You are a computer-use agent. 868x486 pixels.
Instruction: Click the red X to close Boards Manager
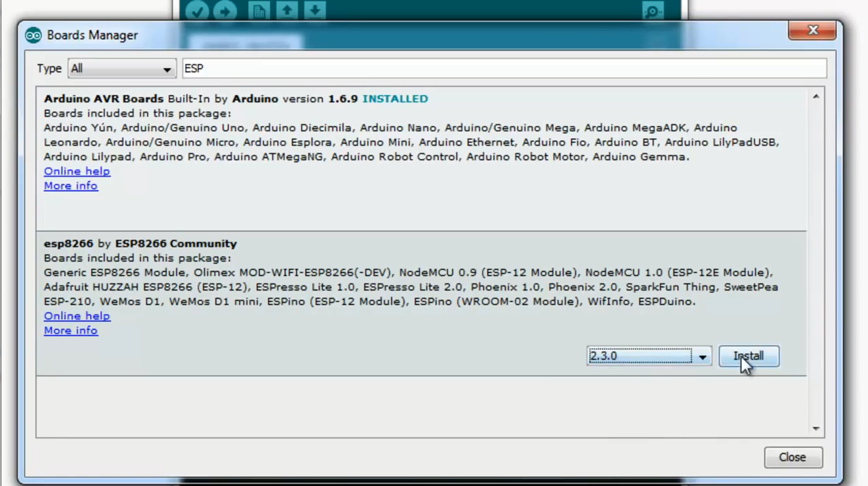pyautogui.click(x=812, y=31)
